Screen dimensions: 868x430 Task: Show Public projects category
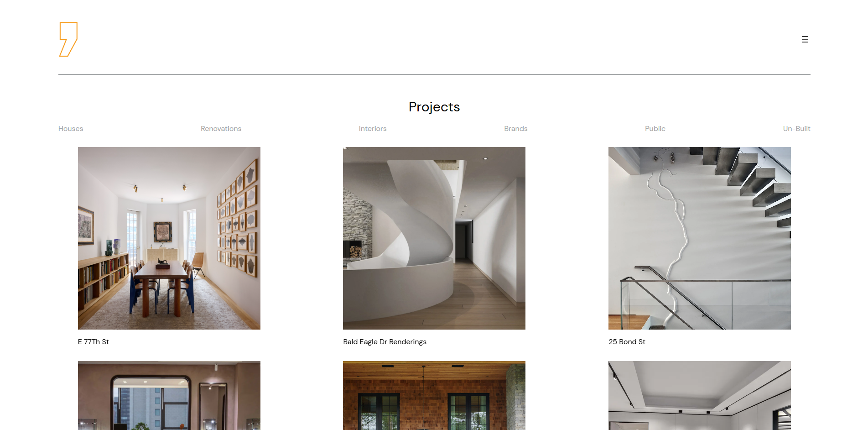(x=655, y=129)
